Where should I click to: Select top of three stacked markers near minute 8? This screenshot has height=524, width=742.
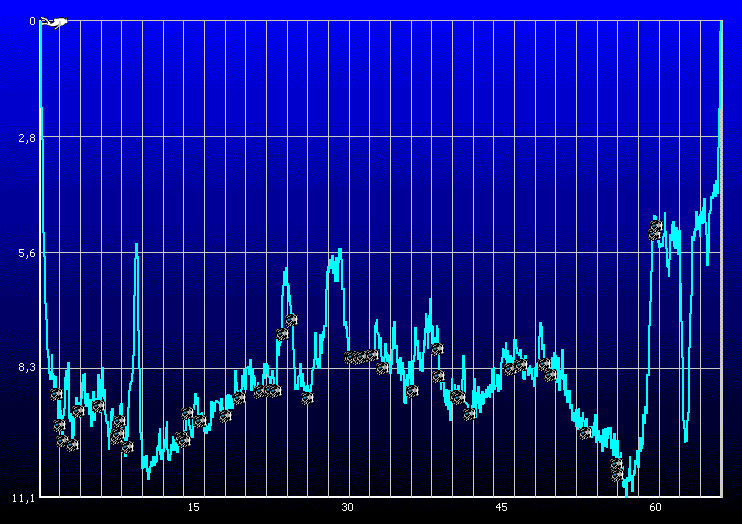(119, 421)
